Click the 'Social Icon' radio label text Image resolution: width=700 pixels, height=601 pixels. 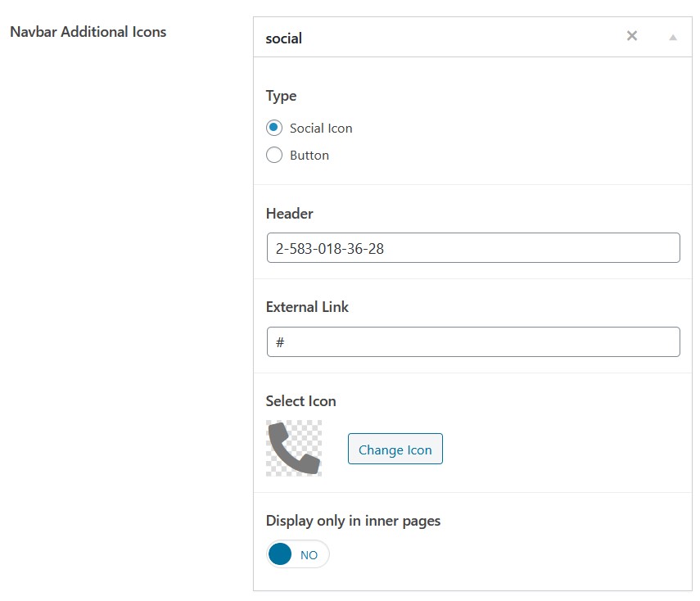321,129
